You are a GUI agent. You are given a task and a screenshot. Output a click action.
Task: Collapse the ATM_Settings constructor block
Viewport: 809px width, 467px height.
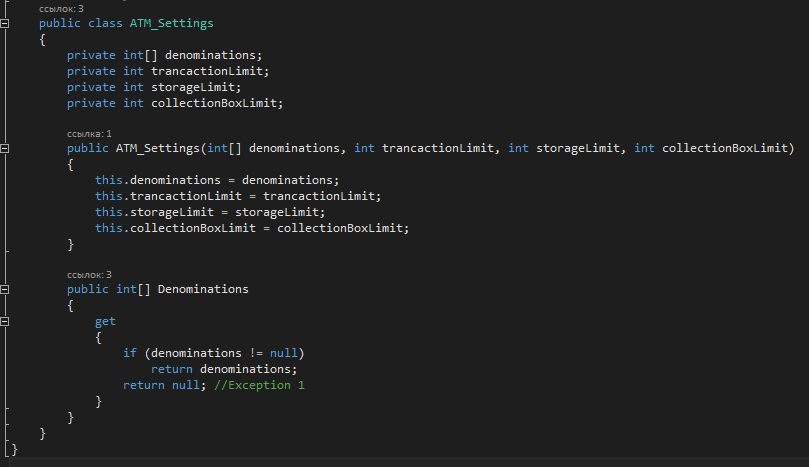(x=5, y=149)
